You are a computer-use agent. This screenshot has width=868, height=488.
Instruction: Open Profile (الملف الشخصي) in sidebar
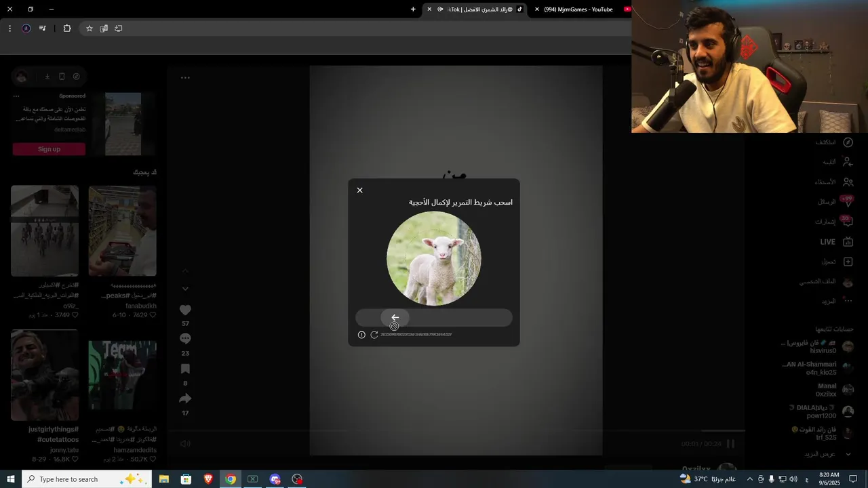click(x=826, y=281)
